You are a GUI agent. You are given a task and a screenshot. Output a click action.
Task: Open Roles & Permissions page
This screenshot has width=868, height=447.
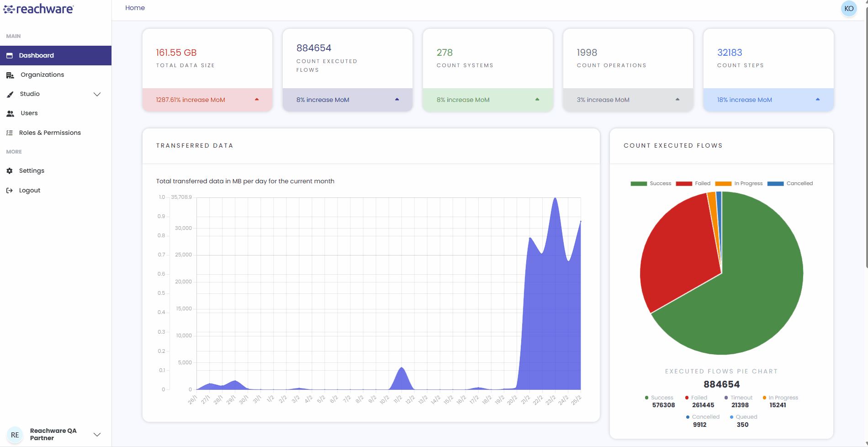tap(56, 133)
